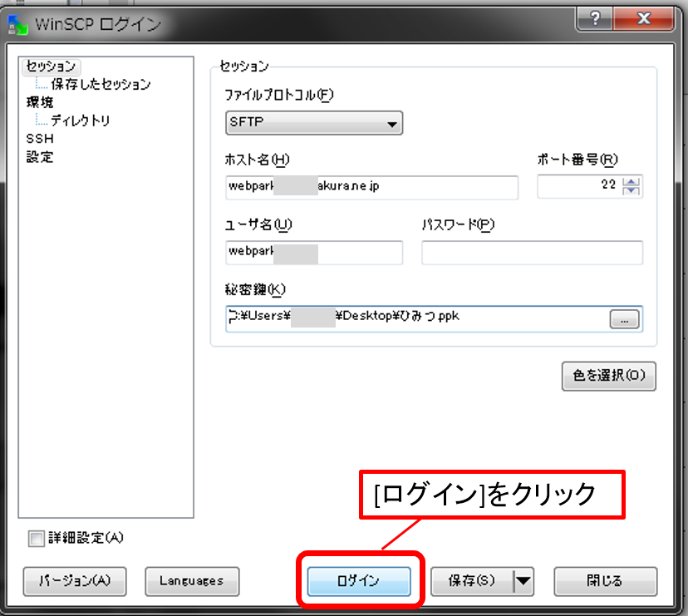
Task: Enable the 詳細設定 checkbox
Action: coord(37,539)
